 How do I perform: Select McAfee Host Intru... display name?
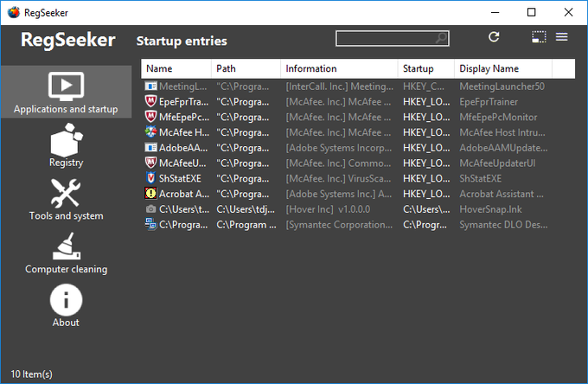[502, 132]
